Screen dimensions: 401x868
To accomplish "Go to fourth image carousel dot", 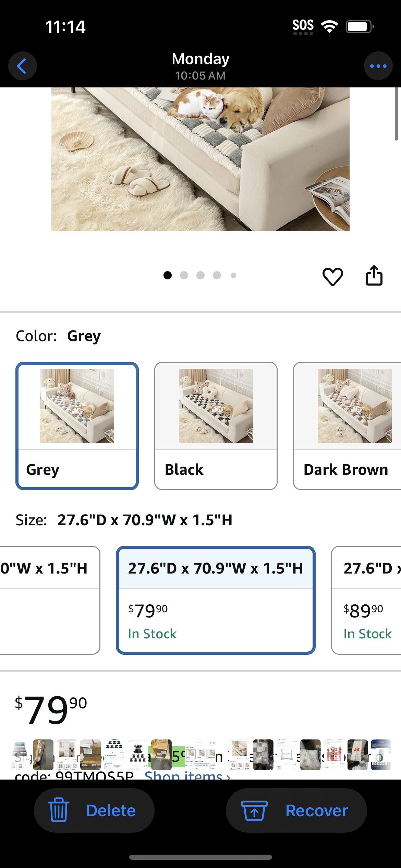I will 217,275.
